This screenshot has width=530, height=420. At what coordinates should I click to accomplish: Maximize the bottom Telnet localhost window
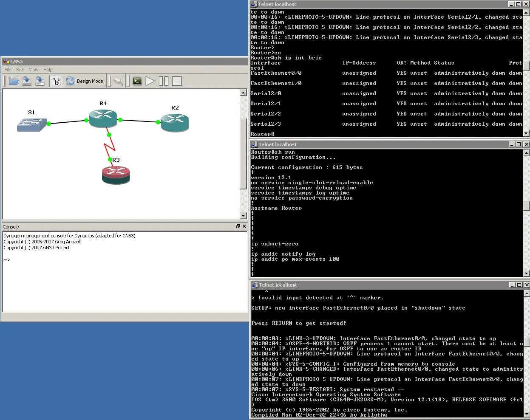point(519,285)
